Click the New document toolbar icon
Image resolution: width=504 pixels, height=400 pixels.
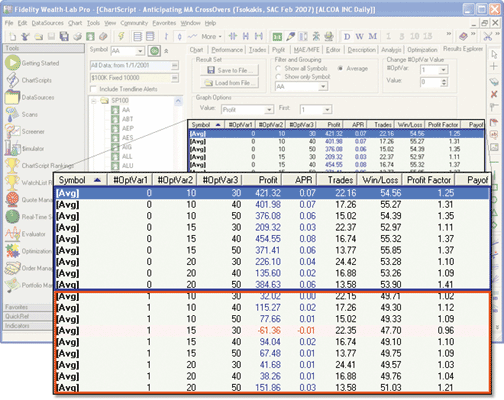[x=12, y=36]
